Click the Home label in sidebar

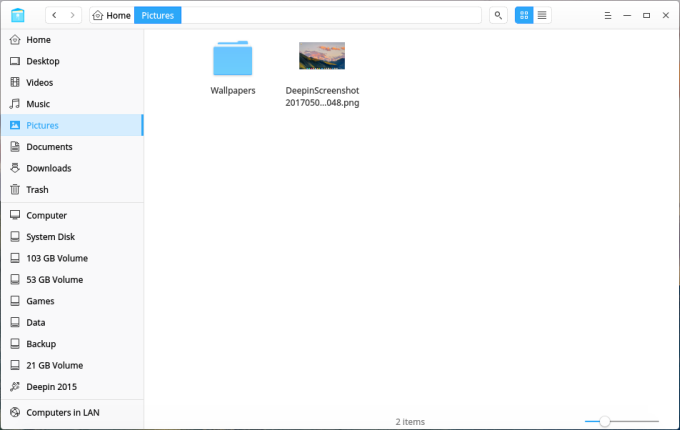[x=39, y=40]
